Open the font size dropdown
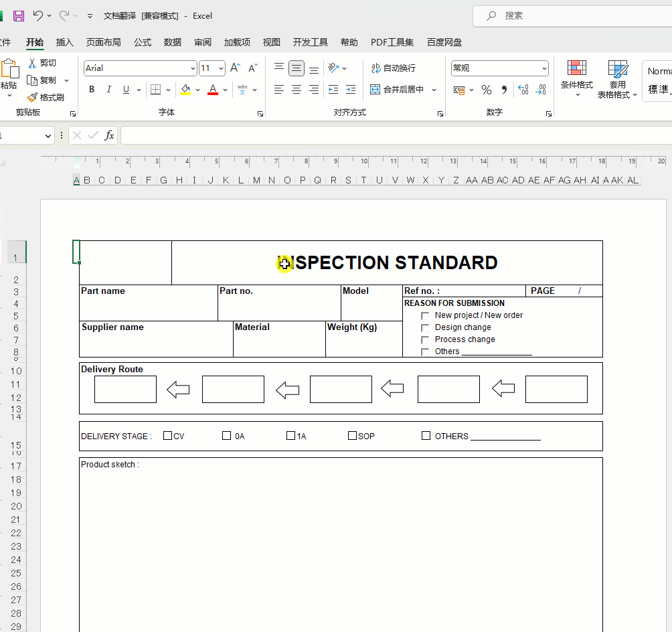 (221, 68)
